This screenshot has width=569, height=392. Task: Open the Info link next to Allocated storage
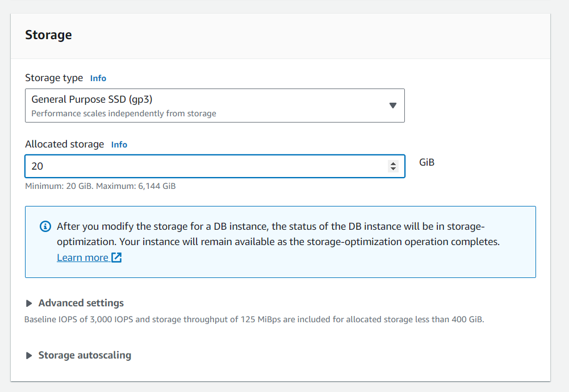119,145
